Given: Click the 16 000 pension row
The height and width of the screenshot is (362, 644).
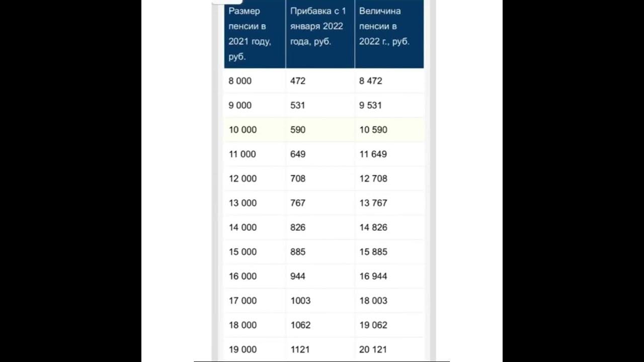Looking at the screenshot, I should click(x=324, y=276).
